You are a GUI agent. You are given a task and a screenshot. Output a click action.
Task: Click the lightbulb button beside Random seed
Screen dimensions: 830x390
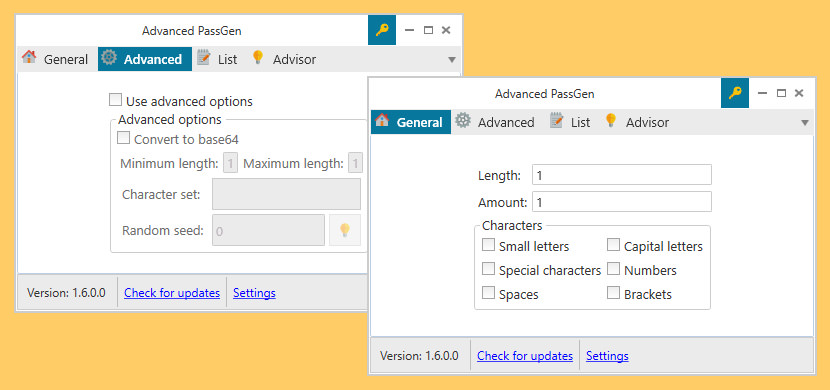pos(345,230)
